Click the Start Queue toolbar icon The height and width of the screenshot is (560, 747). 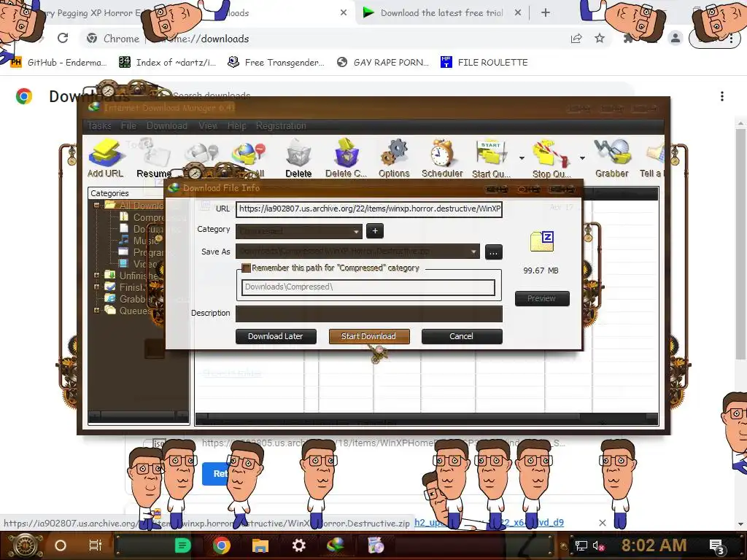coord(491,158)
